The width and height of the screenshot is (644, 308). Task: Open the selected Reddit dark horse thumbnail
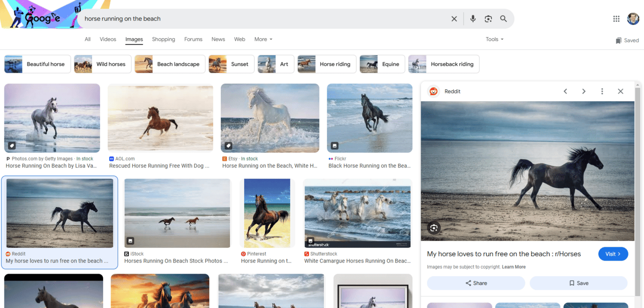[x=60, y=213]
